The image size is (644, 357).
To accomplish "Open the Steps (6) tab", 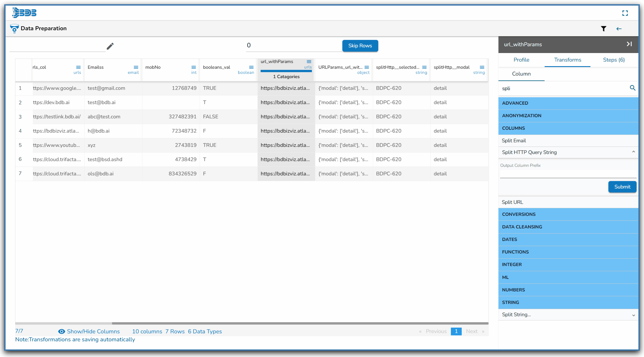I will click(614, 60).
